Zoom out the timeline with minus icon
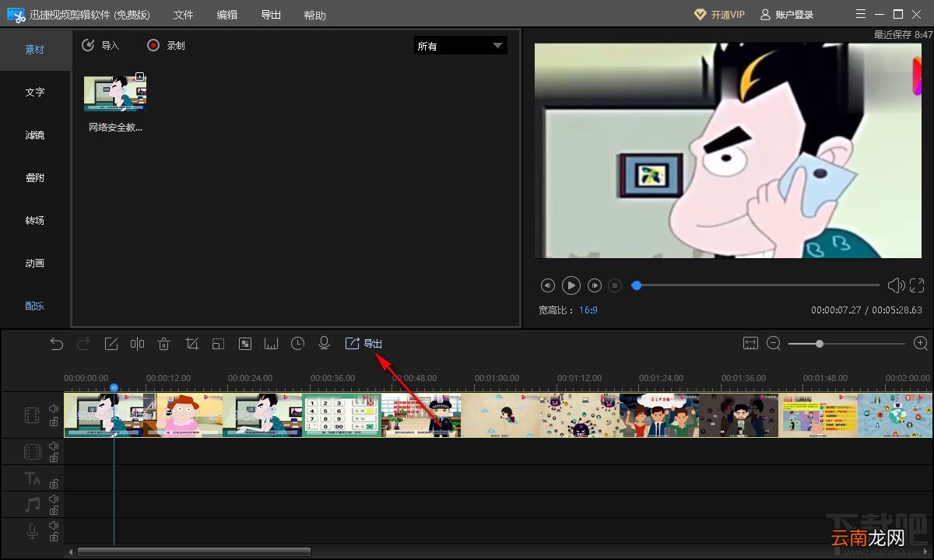 pos(774,343)
